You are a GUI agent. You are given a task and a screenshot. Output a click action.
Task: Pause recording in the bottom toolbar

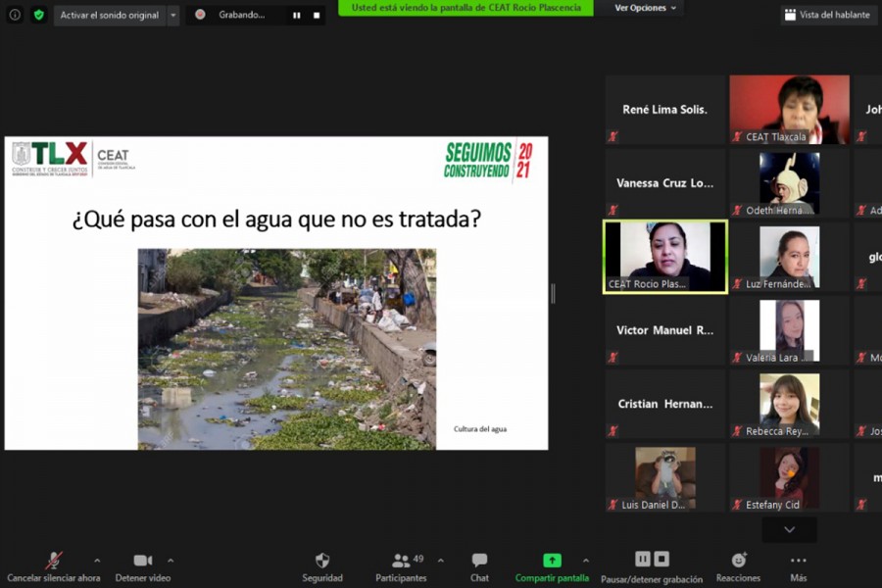click(x=642, y=560)
